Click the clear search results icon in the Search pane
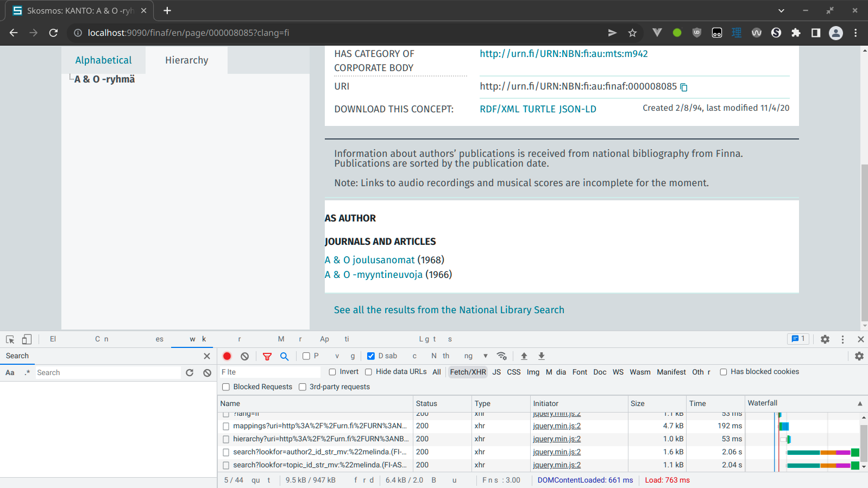This screenshot has width=868, height=488. (207, 372)
